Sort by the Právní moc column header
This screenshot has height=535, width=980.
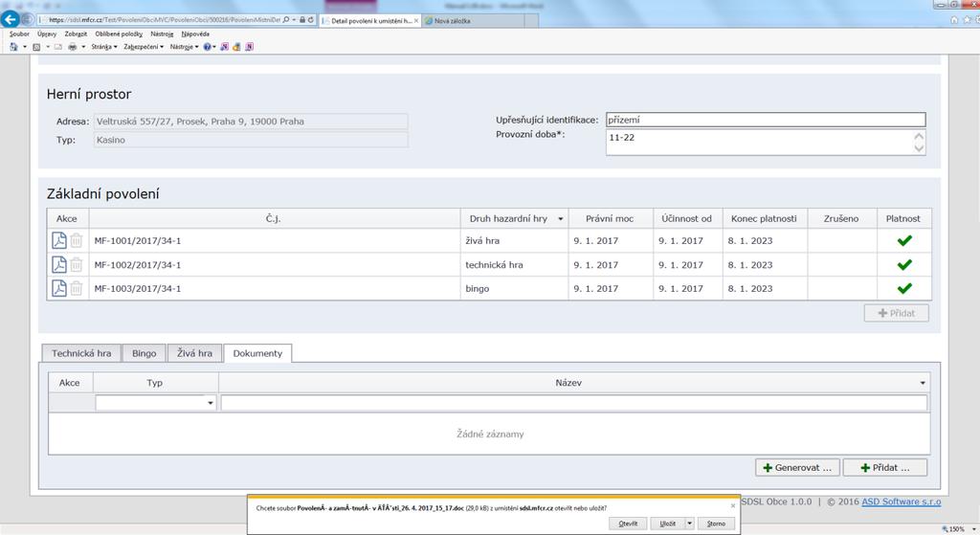[610, 219]
